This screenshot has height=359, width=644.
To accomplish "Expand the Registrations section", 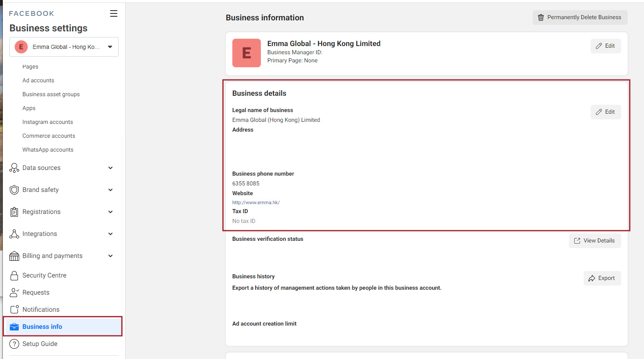I will click(110, 212).
